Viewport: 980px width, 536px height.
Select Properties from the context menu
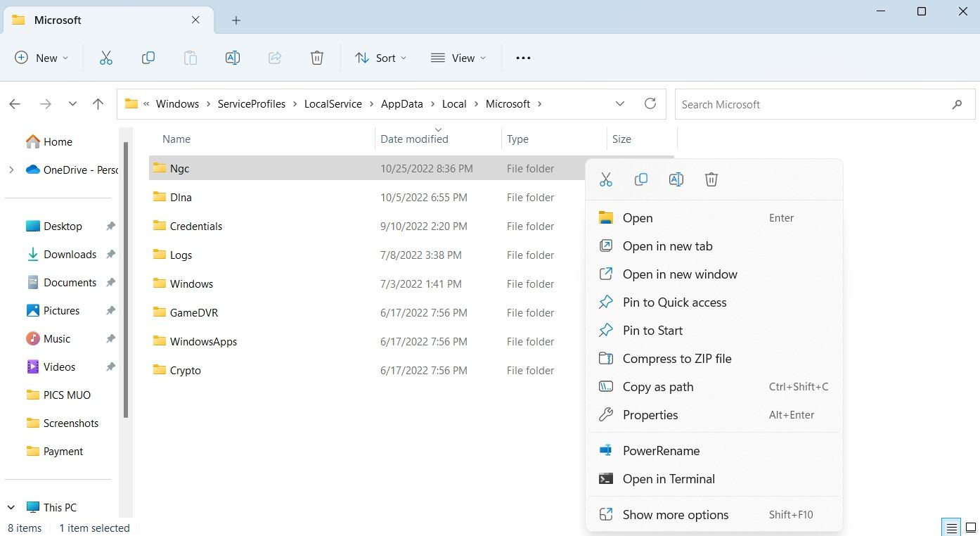(x=650, y=415)
